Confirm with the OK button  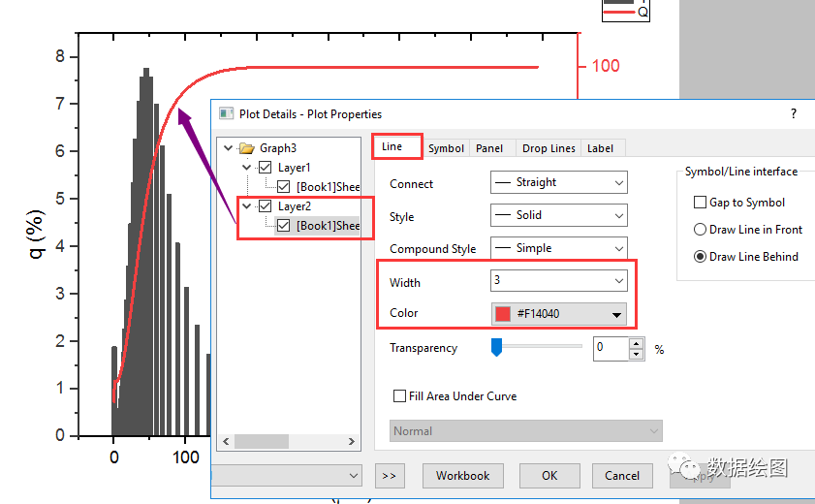[x=549, y=476]
